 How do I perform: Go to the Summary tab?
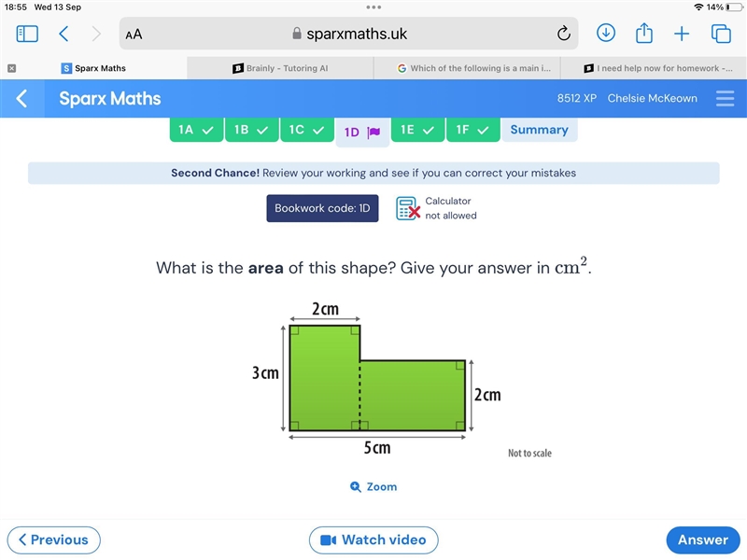540,130
